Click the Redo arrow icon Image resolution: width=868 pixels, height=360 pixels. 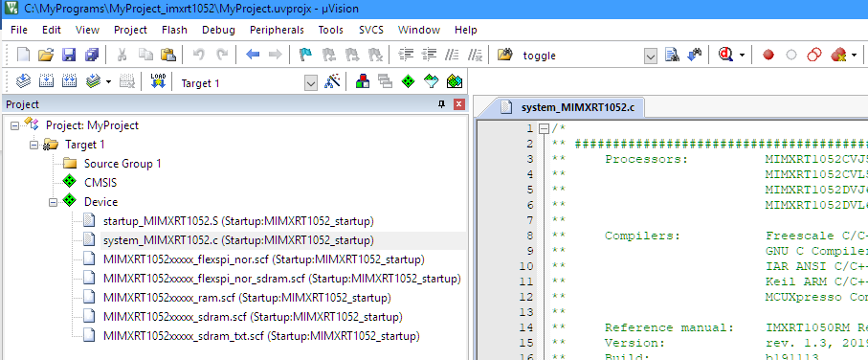222,55
